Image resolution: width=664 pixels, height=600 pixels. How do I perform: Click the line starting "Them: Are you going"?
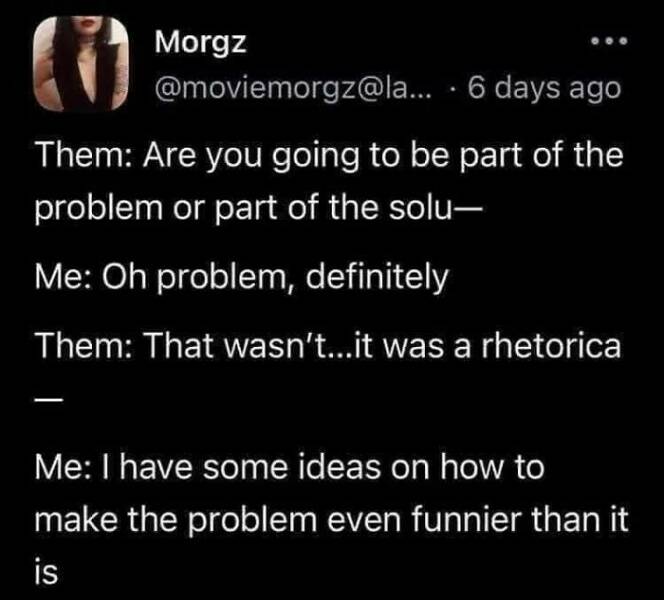(x=328, y=157)
